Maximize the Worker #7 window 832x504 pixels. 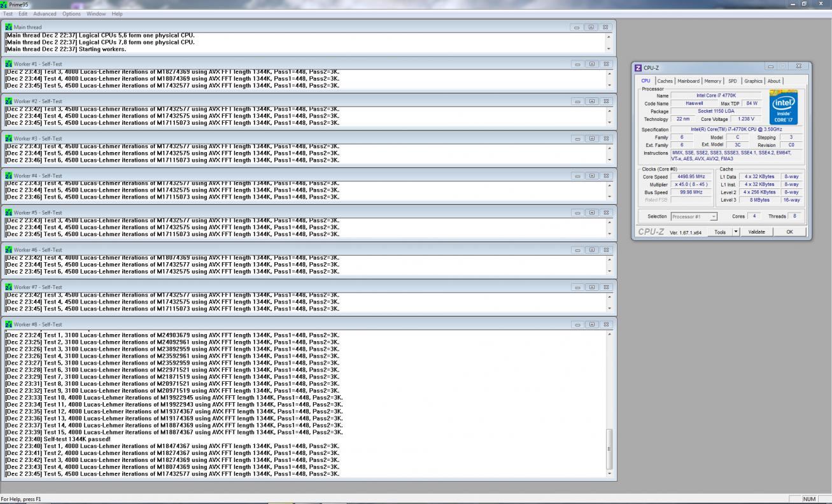[591, 287]
